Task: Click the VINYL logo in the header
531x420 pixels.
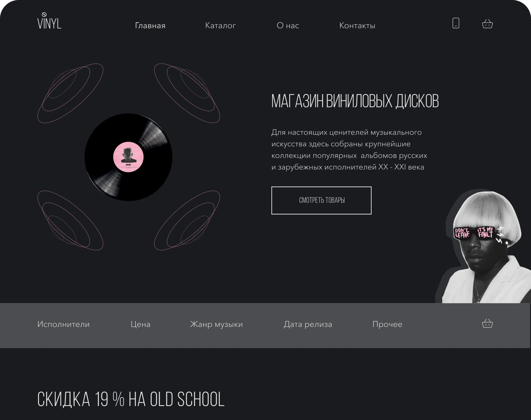Action: pyautogui.click(x=49, y=21)
